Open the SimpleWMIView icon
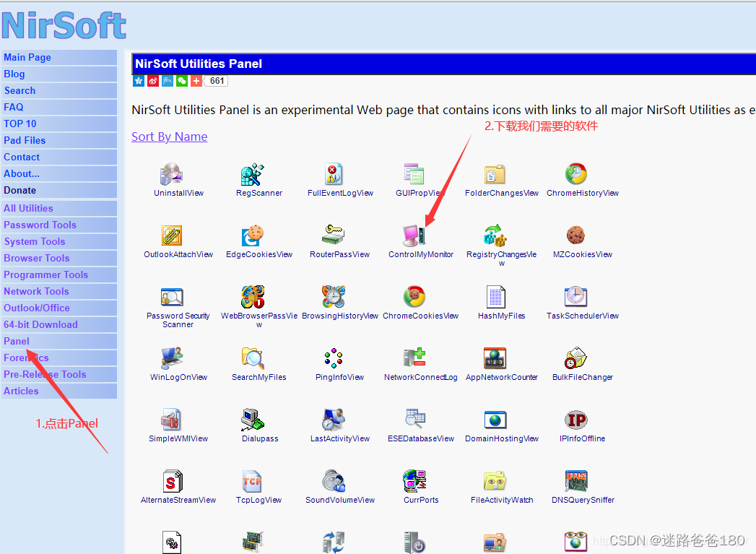 coord(171,420)
